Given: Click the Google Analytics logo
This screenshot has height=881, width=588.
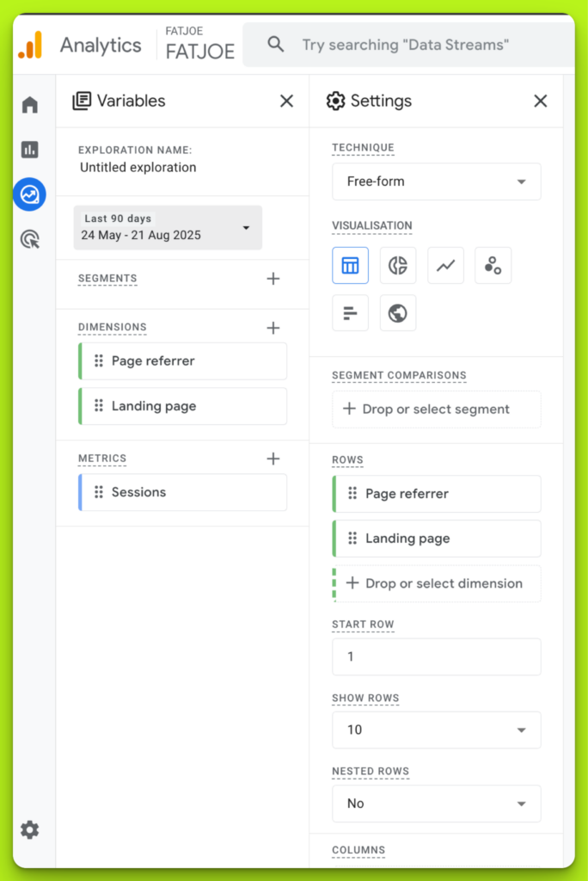Looking at the screenshot, I should coord(30,45).
